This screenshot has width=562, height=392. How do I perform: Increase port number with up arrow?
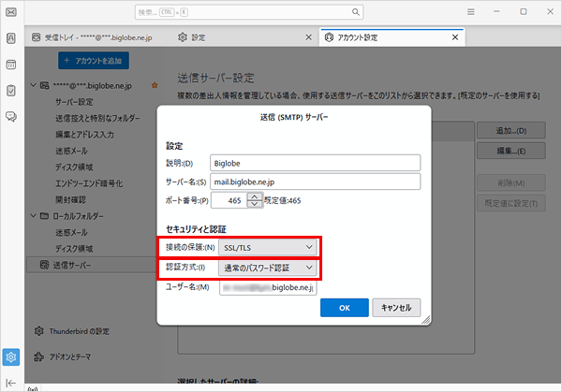point(255,196)
